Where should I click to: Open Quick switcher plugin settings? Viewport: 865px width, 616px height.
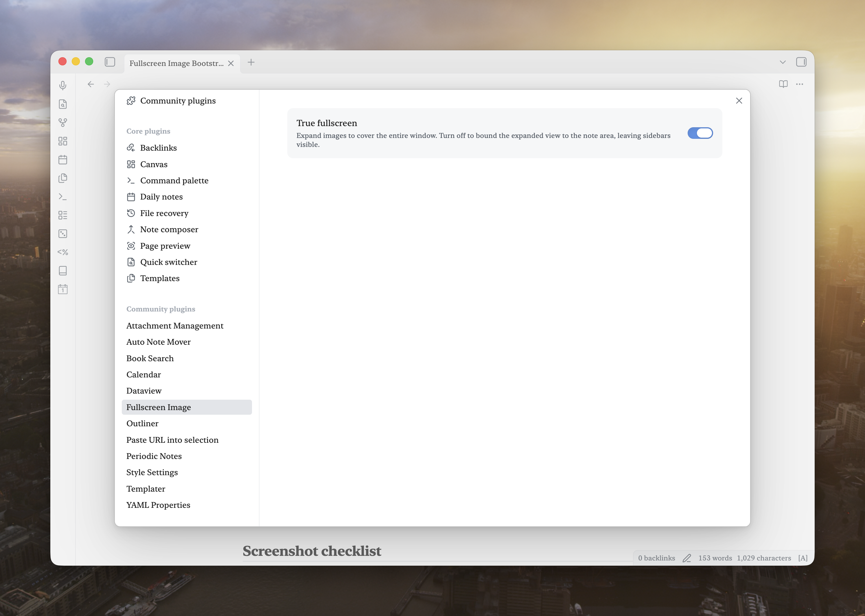[x=187, y=262]
